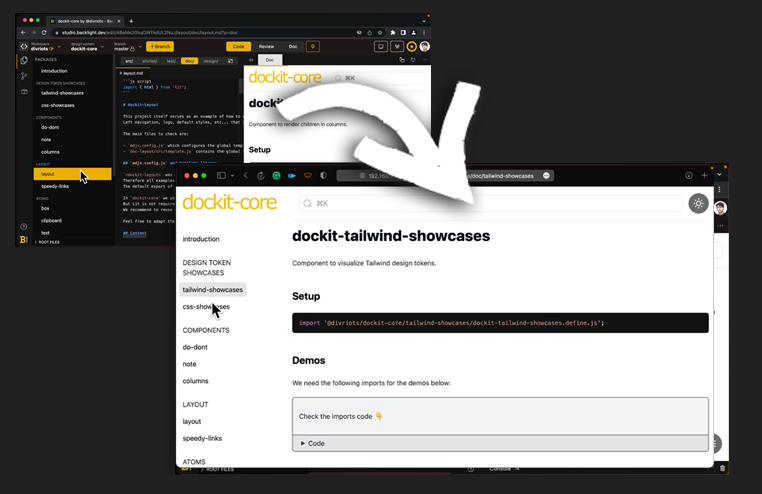Open the introduction page in front sidebar
Screen dimensions: 762x494
[x=201, y=239]
